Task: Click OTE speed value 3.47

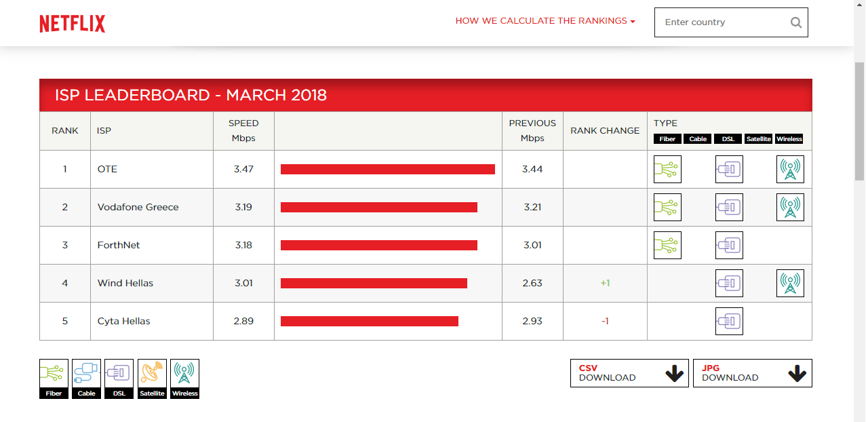Action: point(243,169)
